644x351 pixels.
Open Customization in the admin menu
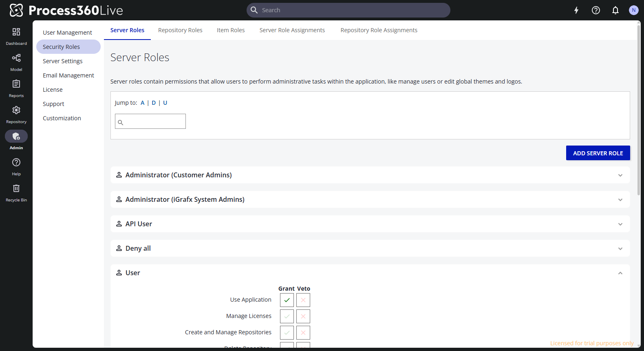click(x=68, y=118)
